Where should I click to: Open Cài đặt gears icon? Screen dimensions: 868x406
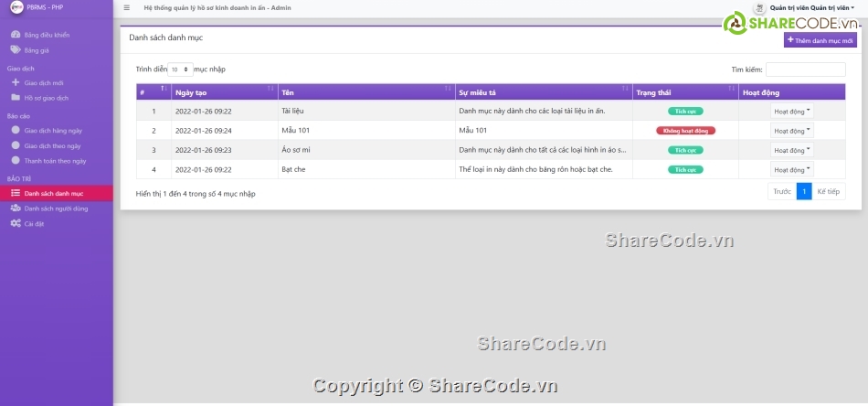(x=16, y=223)
